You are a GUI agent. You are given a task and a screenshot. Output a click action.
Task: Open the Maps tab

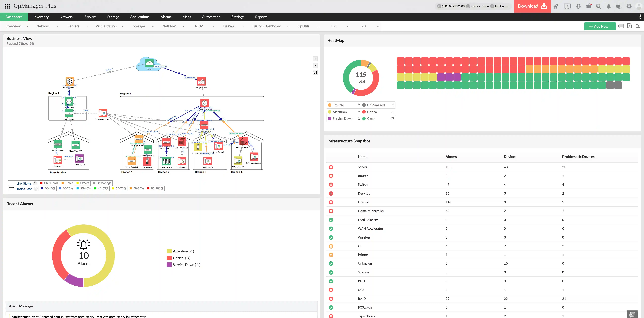(187, 17)
